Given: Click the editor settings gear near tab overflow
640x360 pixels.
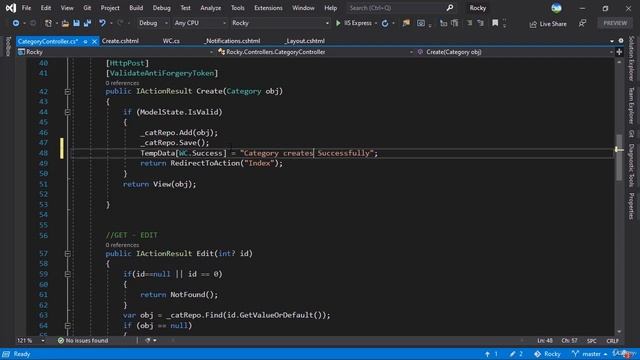Looking at the screenshot, I should 621,41.
